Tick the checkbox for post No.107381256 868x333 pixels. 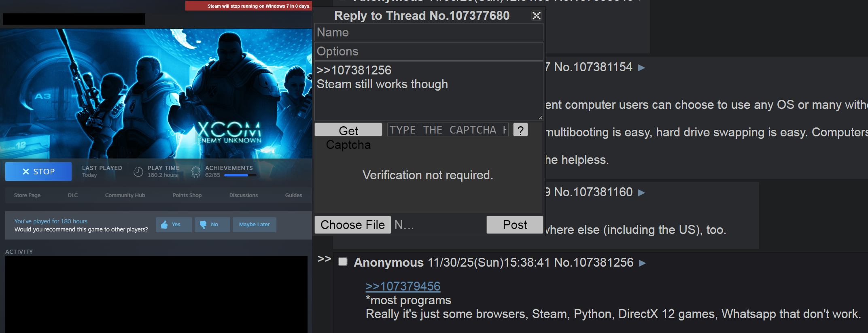point(343,262)
